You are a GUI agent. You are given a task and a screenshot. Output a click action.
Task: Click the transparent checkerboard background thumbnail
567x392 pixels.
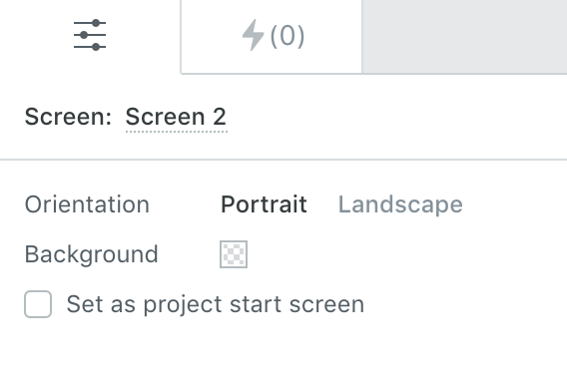click(234, 254)
